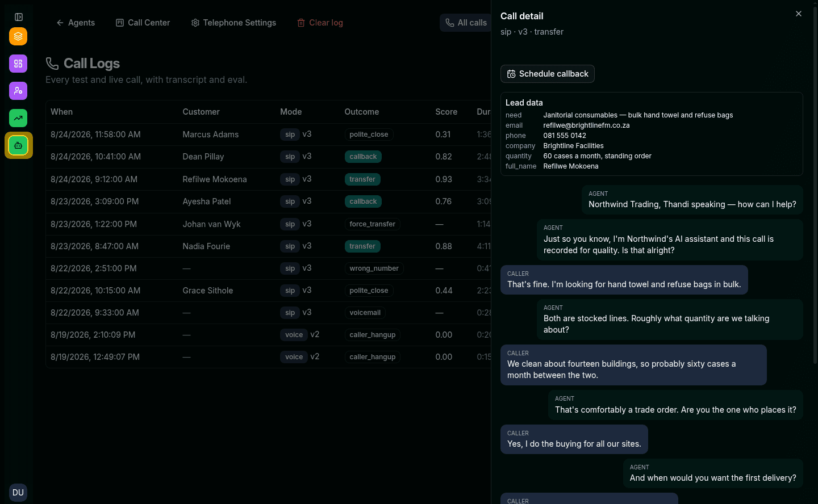818x504 pixels.
Task: Open the purple users sidebar icon
Action: pos(18,91)
